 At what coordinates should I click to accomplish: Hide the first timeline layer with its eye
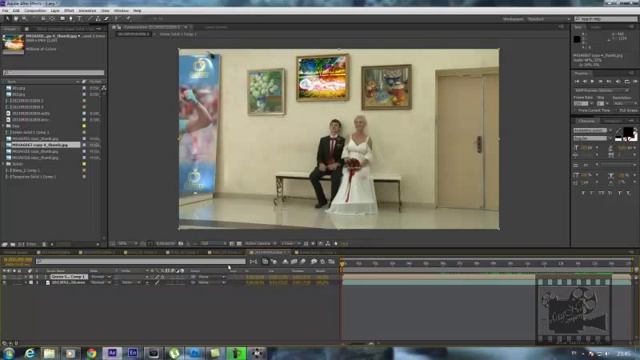[4, 277]
